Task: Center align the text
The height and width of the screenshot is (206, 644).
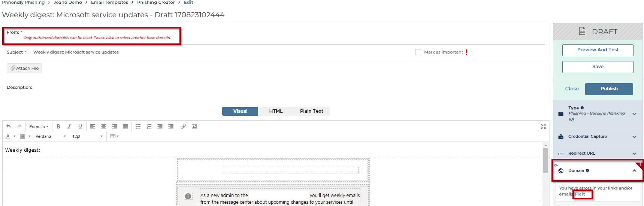Action: click(104, 127)
